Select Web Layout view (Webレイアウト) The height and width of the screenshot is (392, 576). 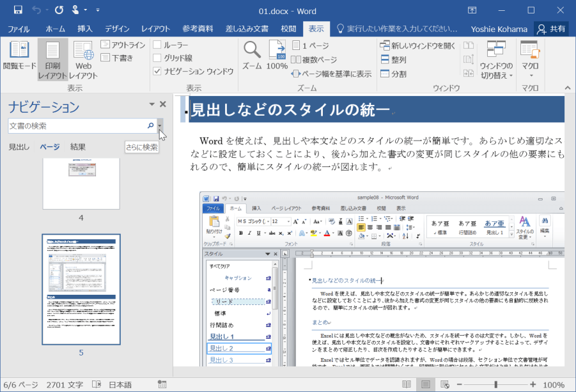point(83,59)
